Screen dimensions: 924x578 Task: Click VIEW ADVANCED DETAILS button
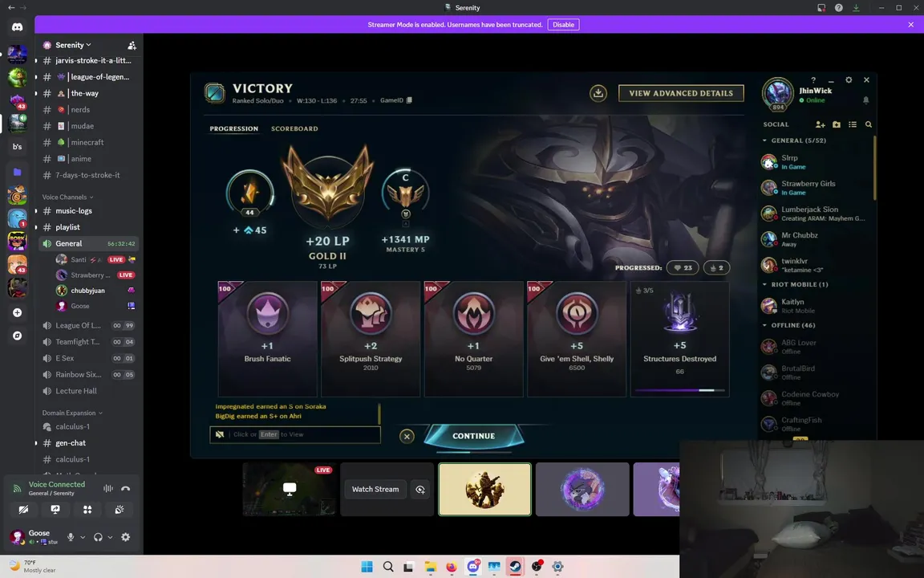pos(681,93)
